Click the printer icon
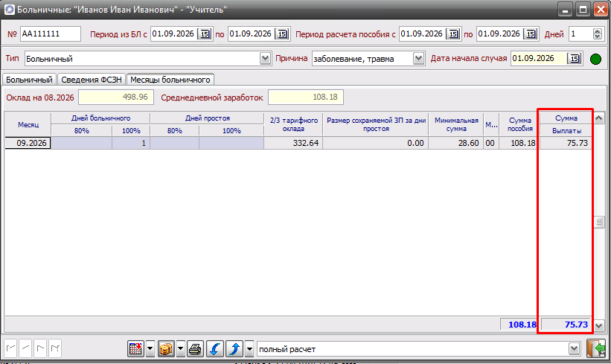The image size is (611, 364). click(195, 348)
